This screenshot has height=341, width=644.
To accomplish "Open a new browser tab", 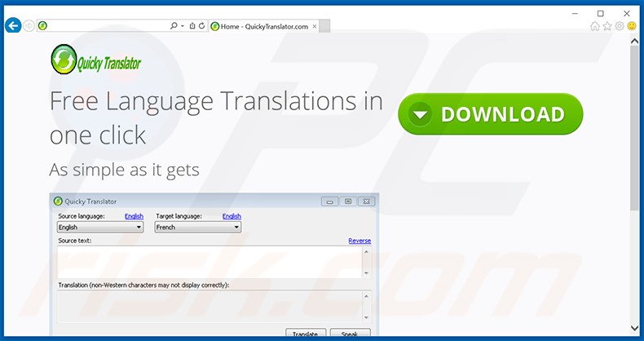I will (324, 26).
